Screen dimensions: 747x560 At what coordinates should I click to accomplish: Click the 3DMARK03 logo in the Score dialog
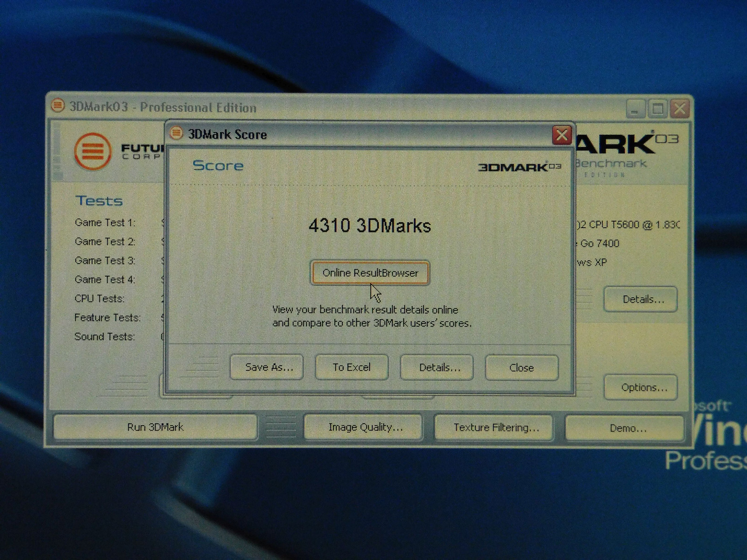[x=520, y=167]
